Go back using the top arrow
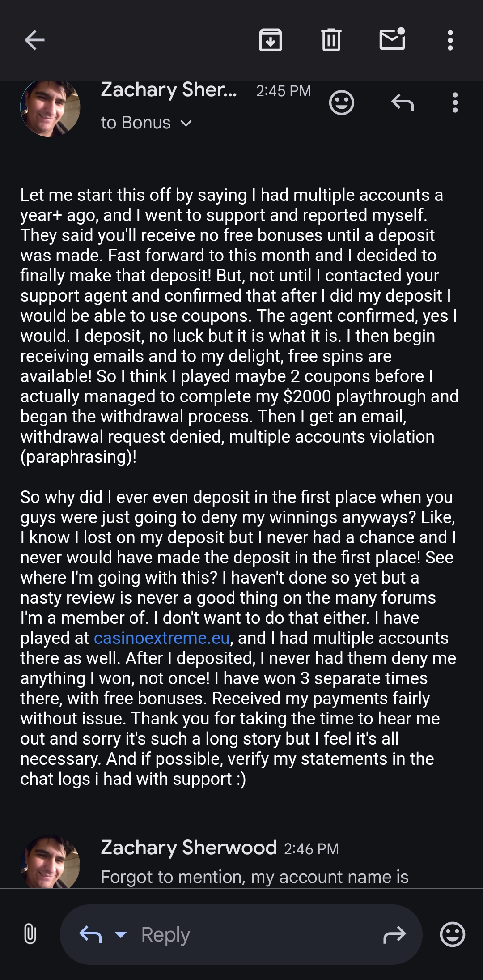The height and width of the screenshot is (980, 483). pyautogui.click(x=34, y=40)
